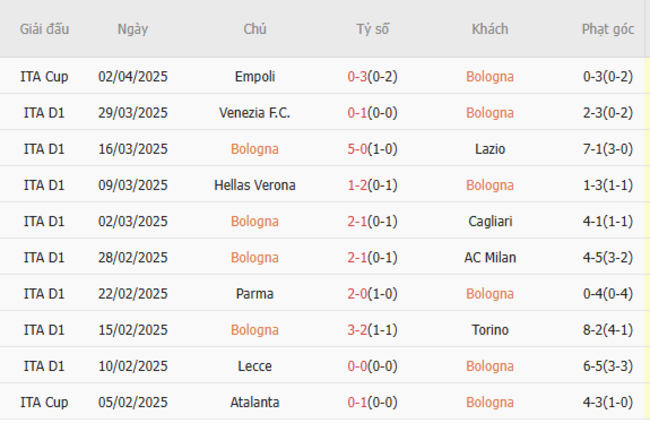Click the 02/04/2025 match date

(x=133, y=76)
